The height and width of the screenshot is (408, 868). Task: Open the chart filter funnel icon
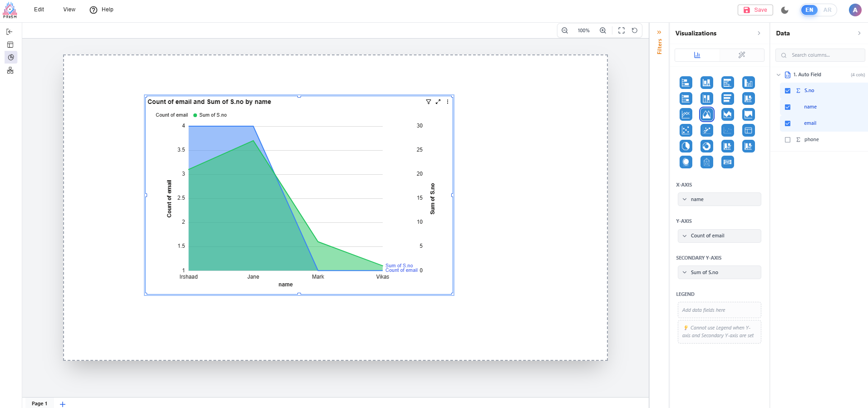[x=428, y=102]
